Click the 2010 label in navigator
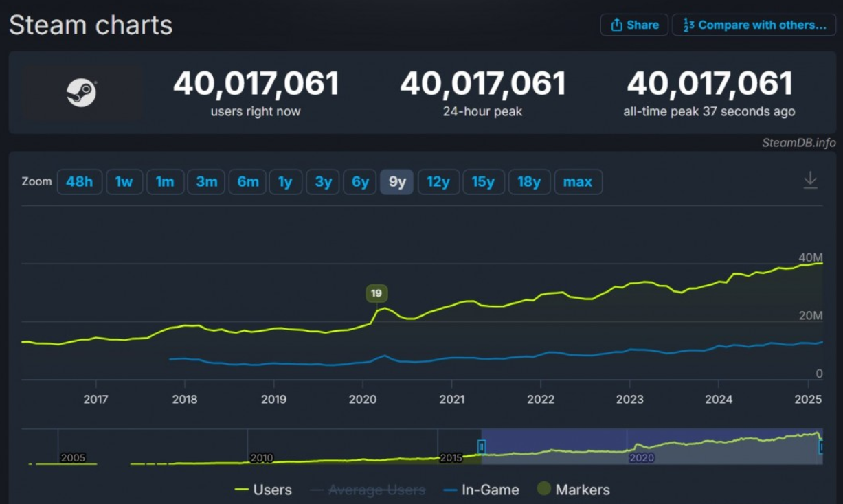843x504 pixels. [262, 458]
